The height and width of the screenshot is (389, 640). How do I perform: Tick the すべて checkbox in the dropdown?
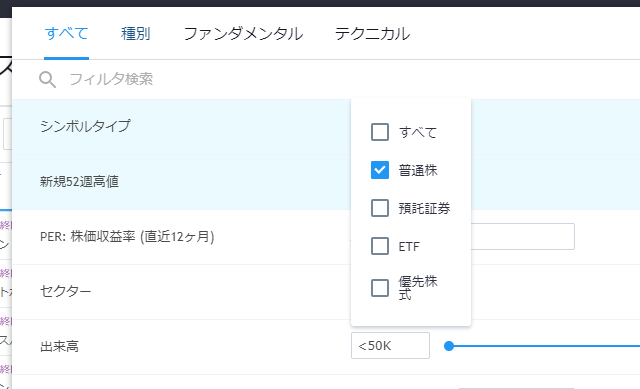[380, 132]
